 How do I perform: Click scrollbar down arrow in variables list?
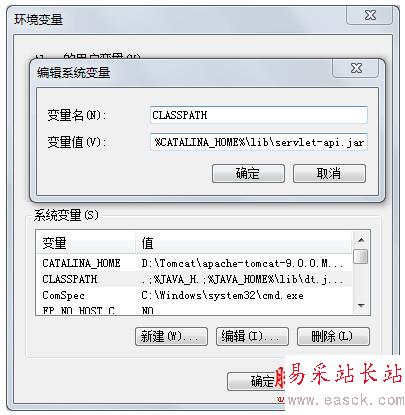(x=361, y=305)
